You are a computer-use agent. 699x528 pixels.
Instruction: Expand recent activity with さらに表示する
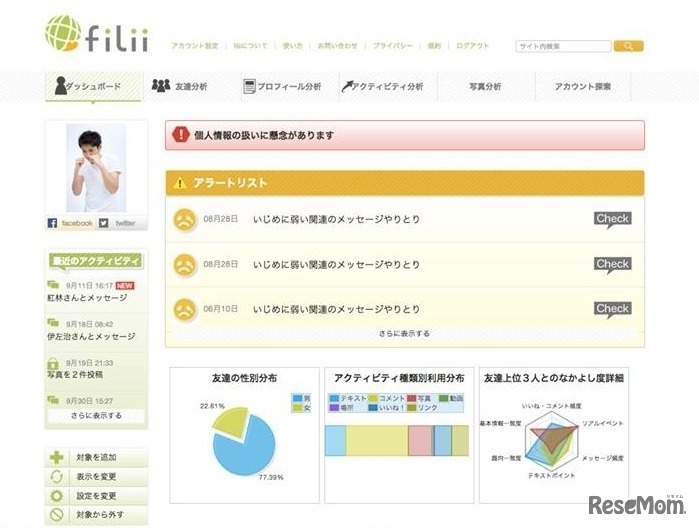96,415
